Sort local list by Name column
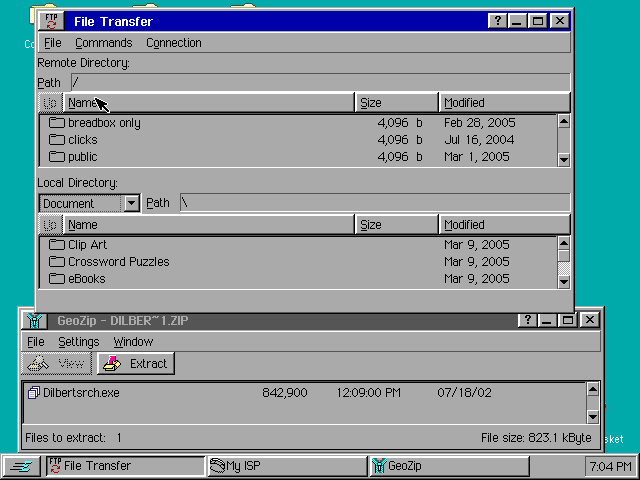Screen dimensions: 640x480 209,225
